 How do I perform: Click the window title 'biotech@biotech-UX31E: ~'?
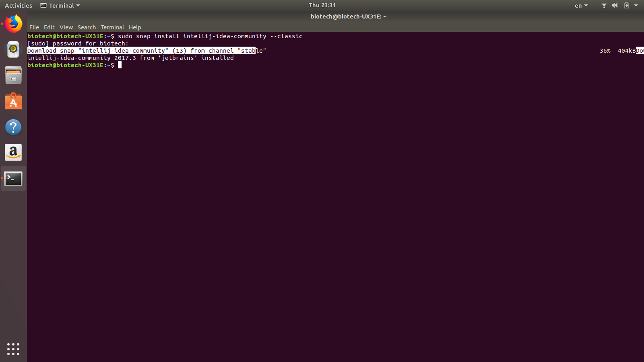click(x=349, y=16)
